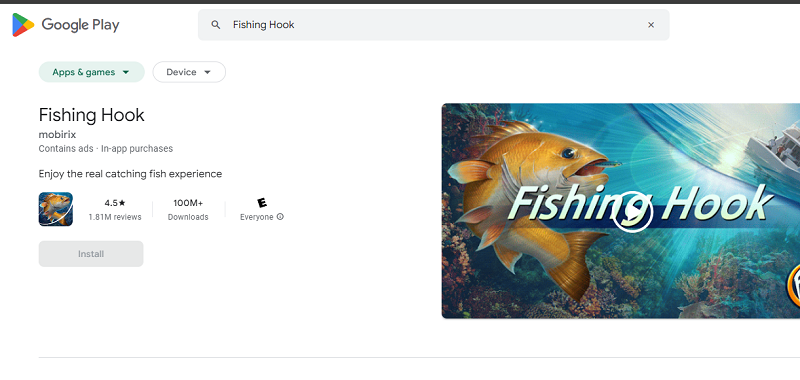Viewport: 800px width, 380px height.
Task: Click 'Enjoy the real catching fish experience' text
Action: pos(131,174)
